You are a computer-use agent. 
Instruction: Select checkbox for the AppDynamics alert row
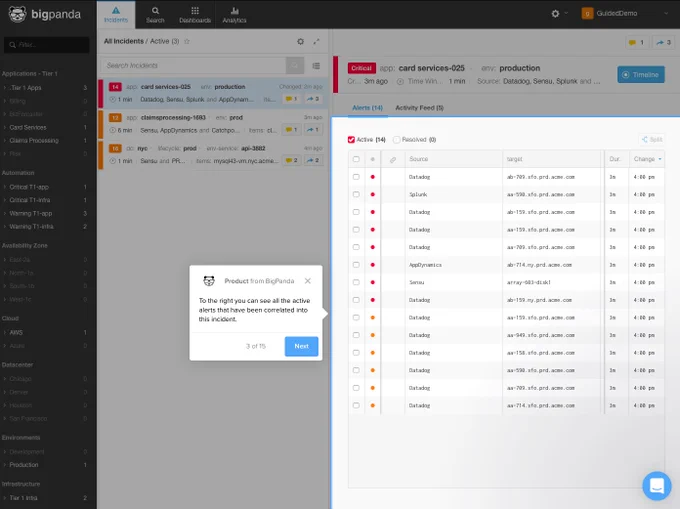[x=356, y=264]
